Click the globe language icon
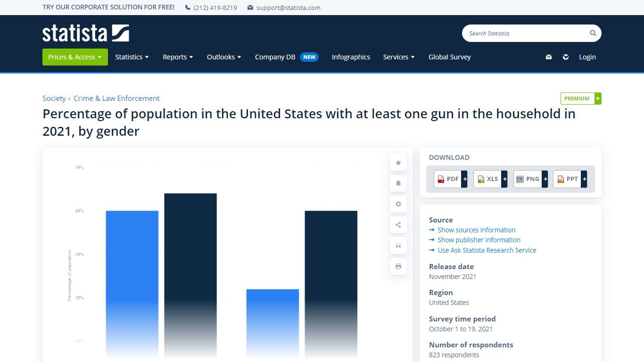Image resolution: width=644 pixels, height=362 pixels. (566, 57)
